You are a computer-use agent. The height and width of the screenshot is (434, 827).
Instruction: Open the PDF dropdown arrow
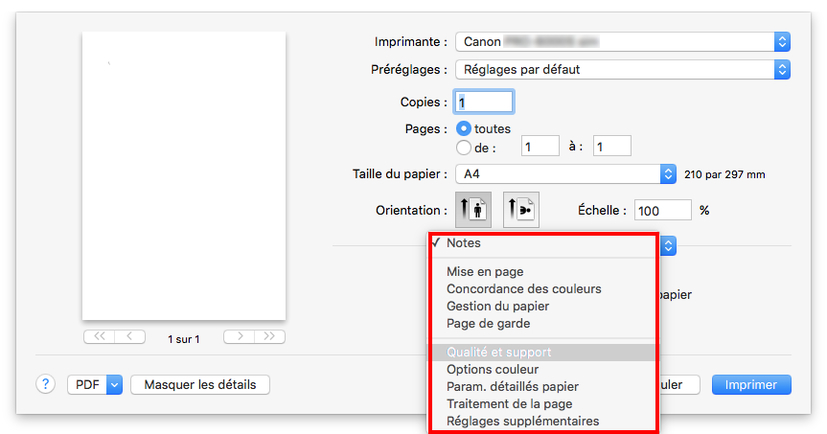pos(113,384)
